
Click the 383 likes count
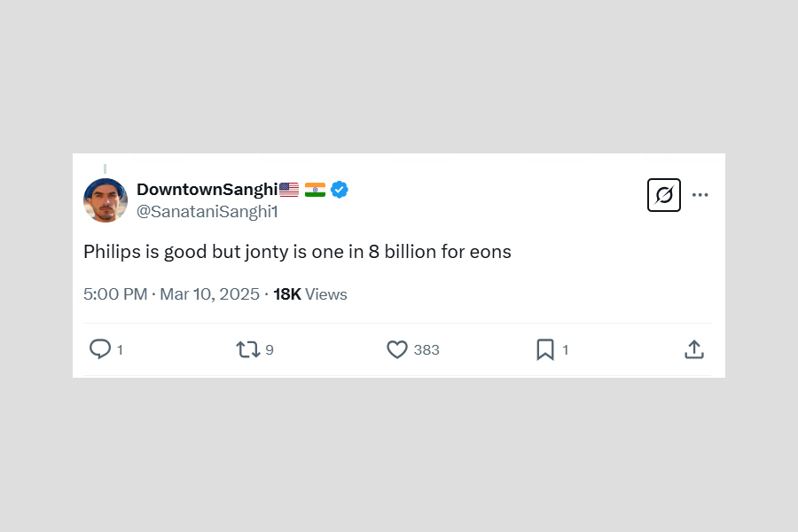coord(426,350)
